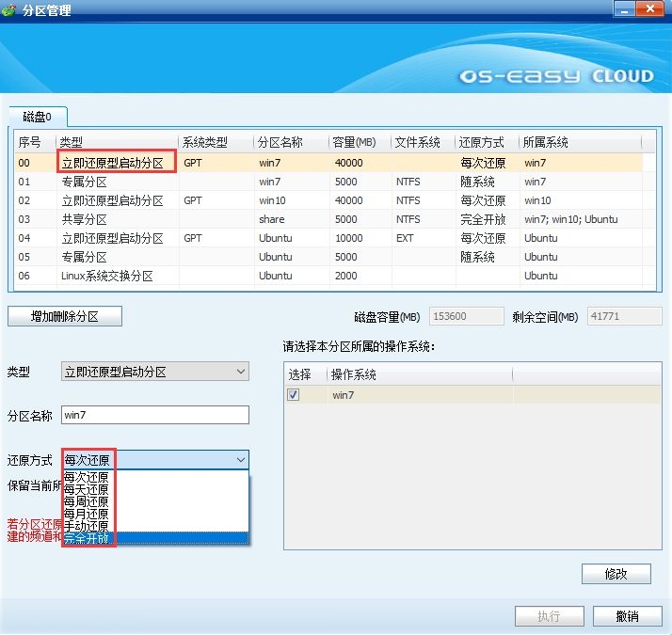Screen dimensions: 672x635
Task: Click the 增加删除分区 button
Action: point(65,317)
